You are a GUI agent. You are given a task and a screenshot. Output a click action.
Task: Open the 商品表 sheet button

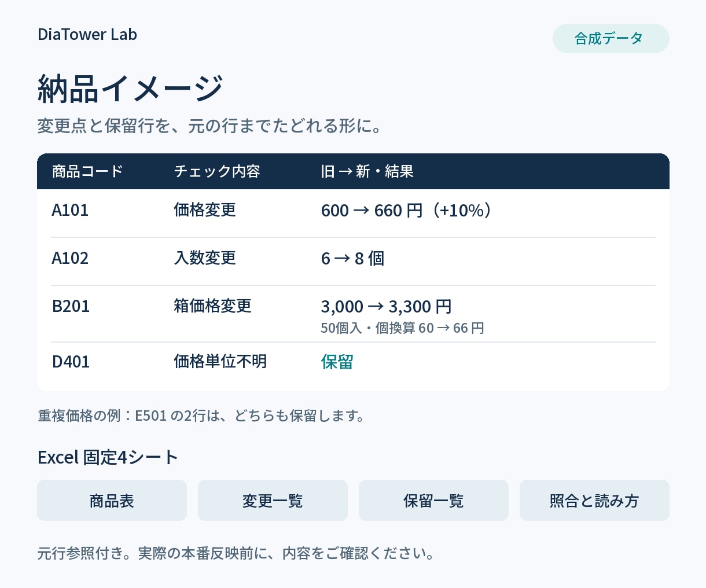click(x=112, y=501)
